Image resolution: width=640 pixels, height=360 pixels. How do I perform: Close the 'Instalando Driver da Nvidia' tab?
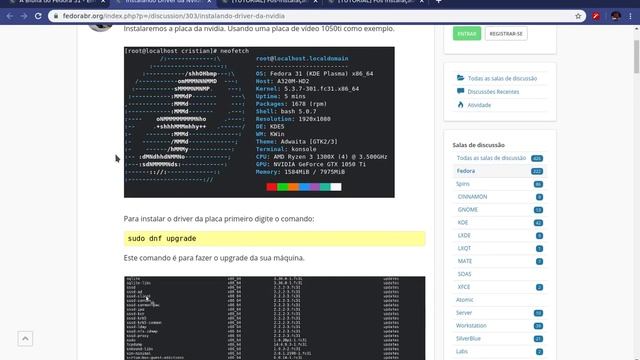pyautogui.click(x=209, y=2)
